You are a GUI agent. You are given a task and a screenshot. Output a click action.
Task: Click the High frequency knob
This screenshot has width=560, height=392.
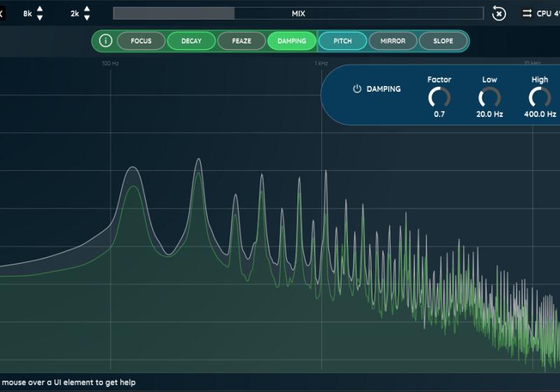(540, 97)
